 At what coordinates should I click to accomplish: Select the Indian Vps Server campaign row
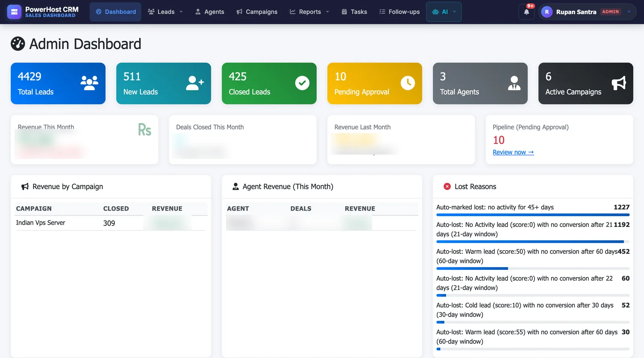111,223
